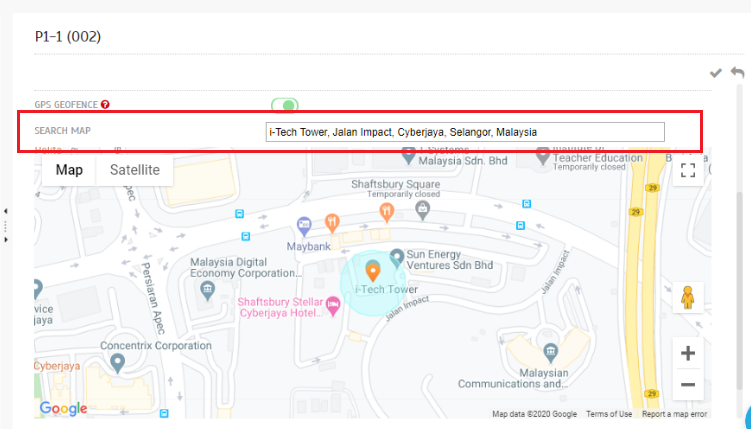Zoom in on the map
Image resolution: width=751 pixels, height=429 pixels.
(x=688, y=353)
